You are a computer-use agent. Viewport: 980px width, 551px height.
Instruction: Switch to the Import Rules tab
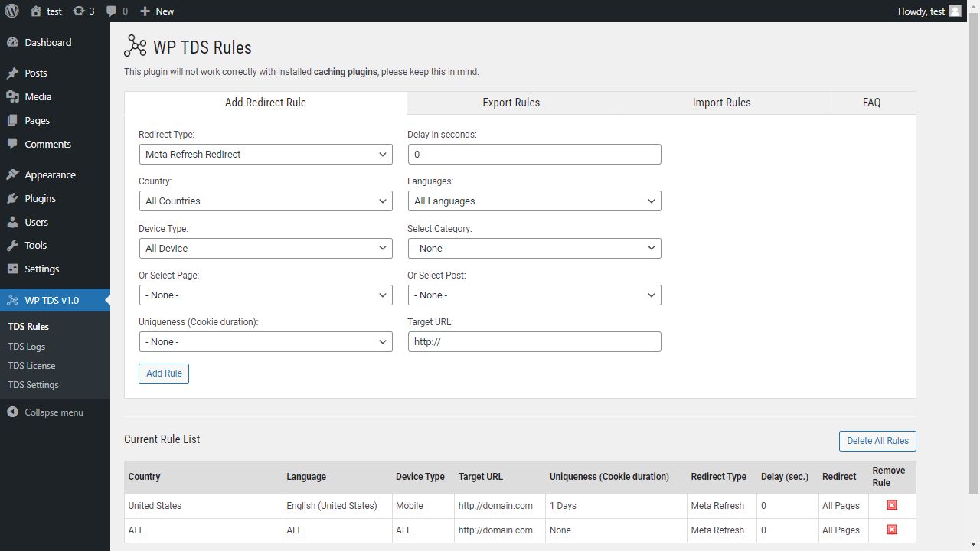tap(722, 103)
